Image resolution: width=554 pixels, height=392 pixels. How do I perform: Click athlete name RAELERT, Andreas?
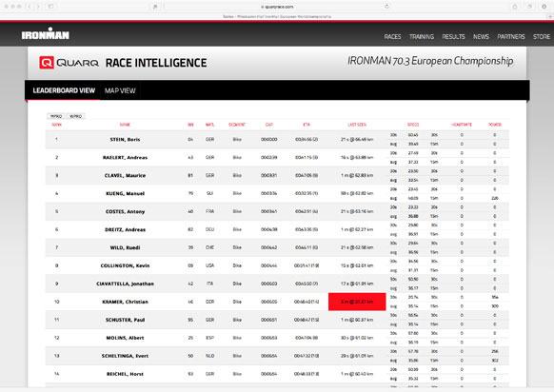[125, 158]
